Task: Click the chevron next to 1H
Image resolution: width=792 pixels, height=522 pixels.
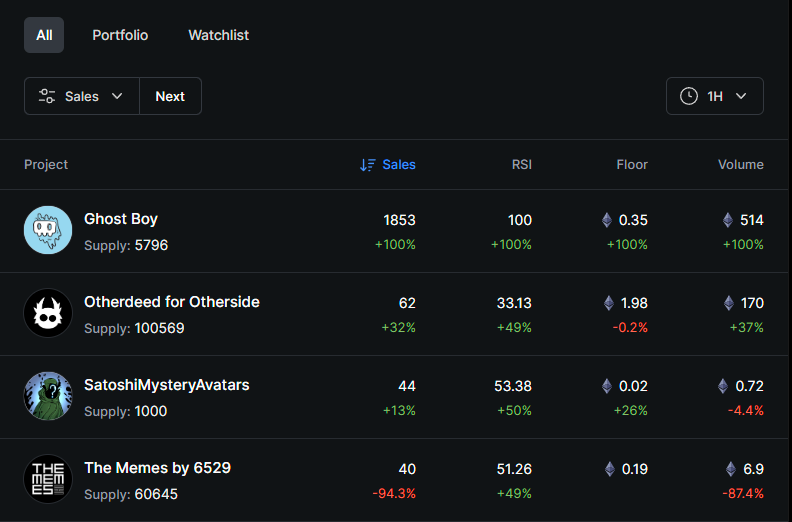Action: [741, 96]
